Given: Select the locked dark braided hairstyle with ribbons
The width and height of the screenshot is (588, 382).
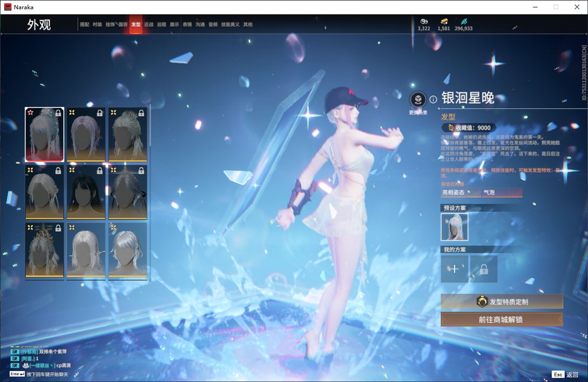Looking at the screenshot, I should [x=128, y=192].
